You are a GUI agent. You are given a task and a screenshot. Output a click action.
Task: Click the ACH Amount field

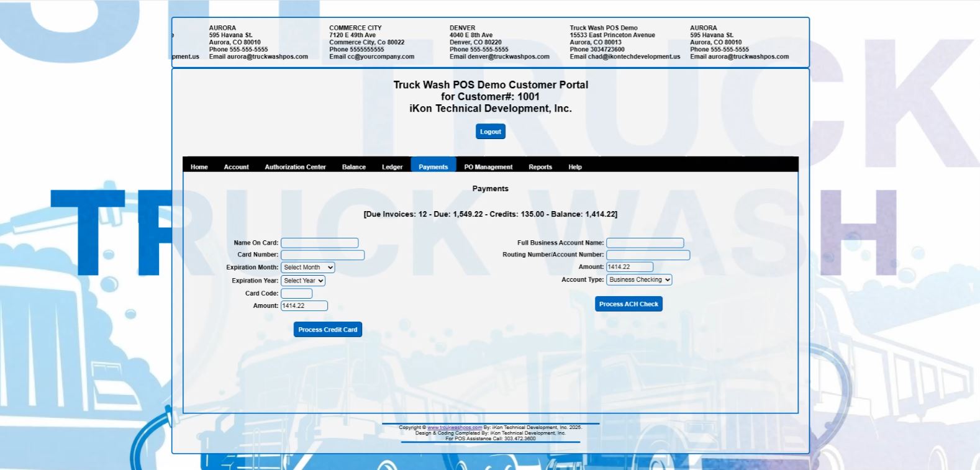point(630,267)
